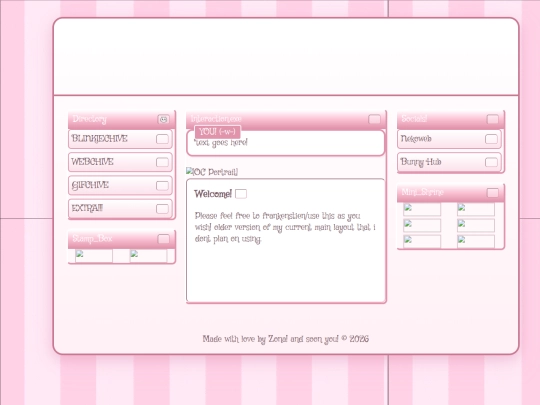Open the WEBCHIVE directory link
The width and height of the screenshot is (540, 405).
[x=120, y=162]
